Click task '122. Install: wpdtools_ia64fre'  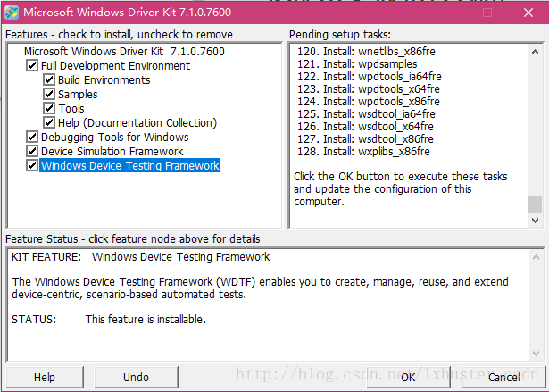pyautogui.click(x=370, y=77)
